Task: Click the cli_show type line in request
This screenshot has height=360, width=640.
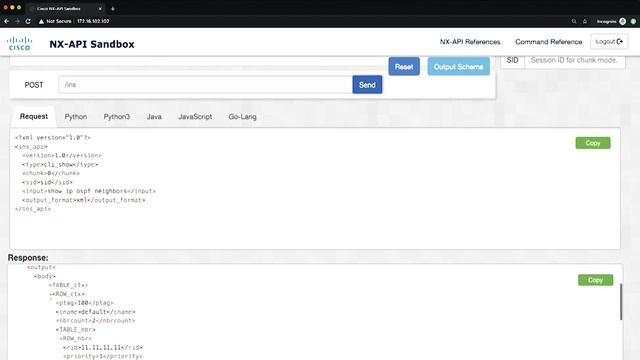Action: (60, 164)
